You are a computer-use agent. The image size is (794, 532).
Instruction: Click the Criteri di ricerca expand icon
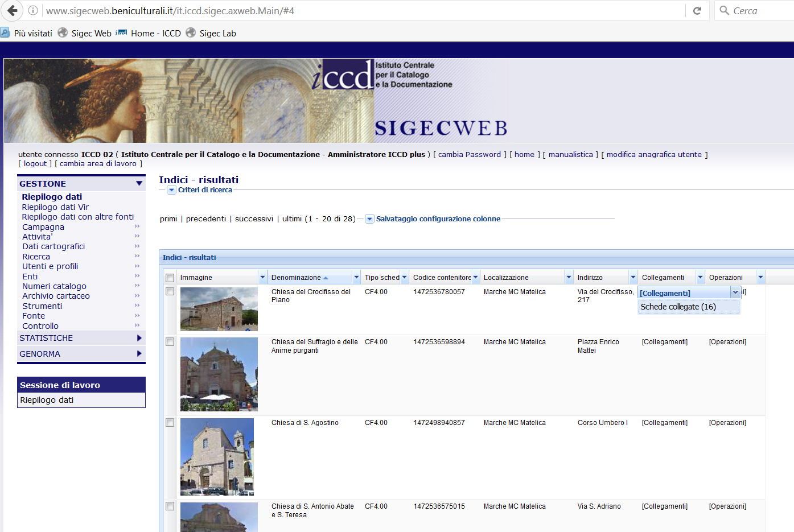[171, 190]
